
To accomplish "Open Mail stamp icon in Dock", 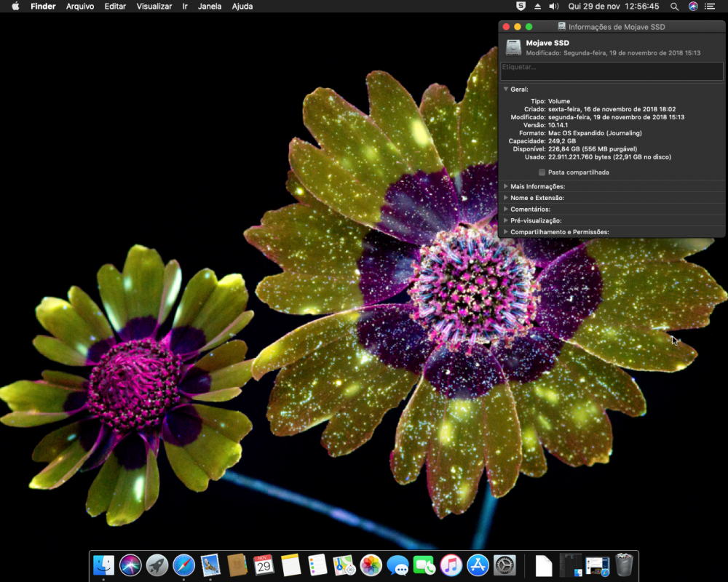I will point(210,565).
